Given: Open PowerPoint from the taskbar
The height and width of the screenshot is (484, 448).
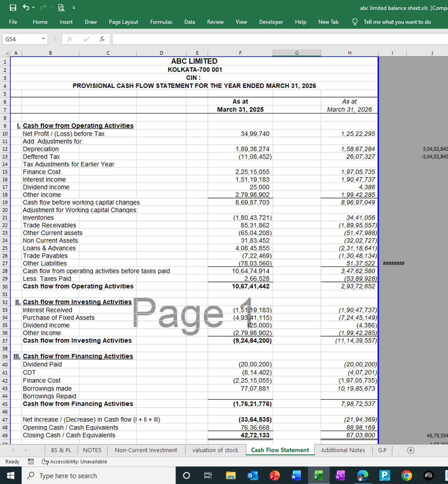Looking at the screenshot, I should coord(274,476).
